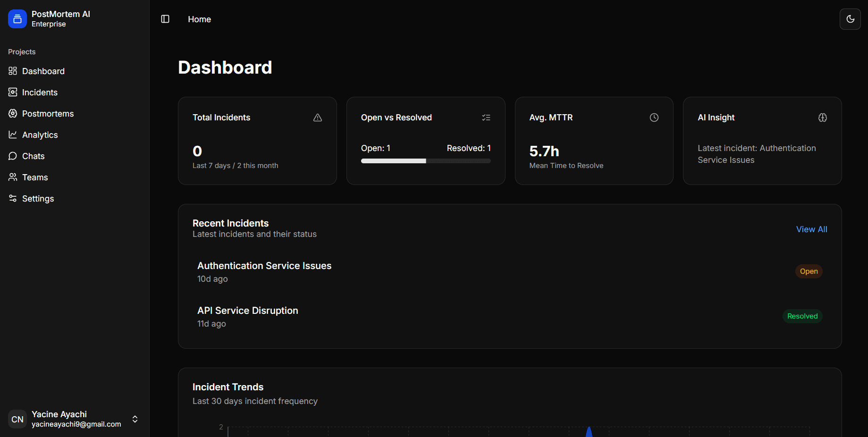Image resolution: width=868 pixels, height=437 pixels.
Task: Click the PostMortem AI logo icon
Action: [x=17, y=19]
